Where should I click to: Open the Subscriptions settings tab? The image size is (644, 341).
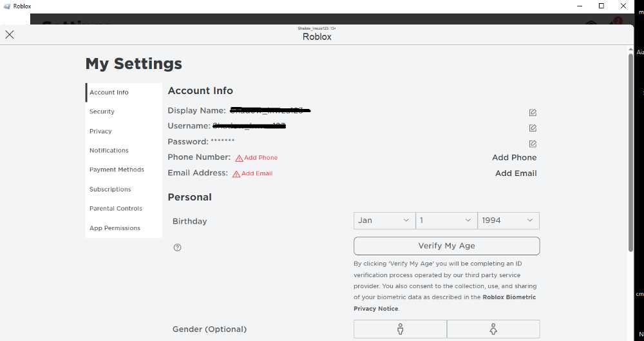click(124, 190)
